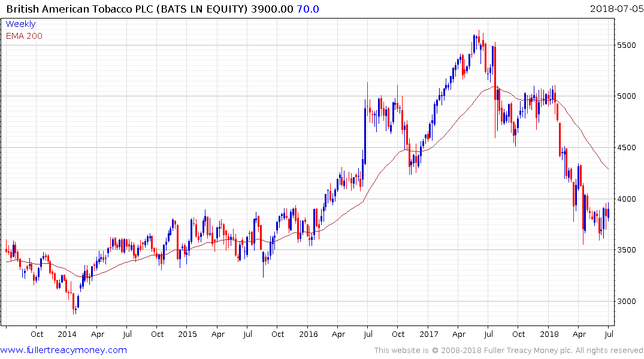
Task: Click the Weekly label in the legend
Action: 20,24
